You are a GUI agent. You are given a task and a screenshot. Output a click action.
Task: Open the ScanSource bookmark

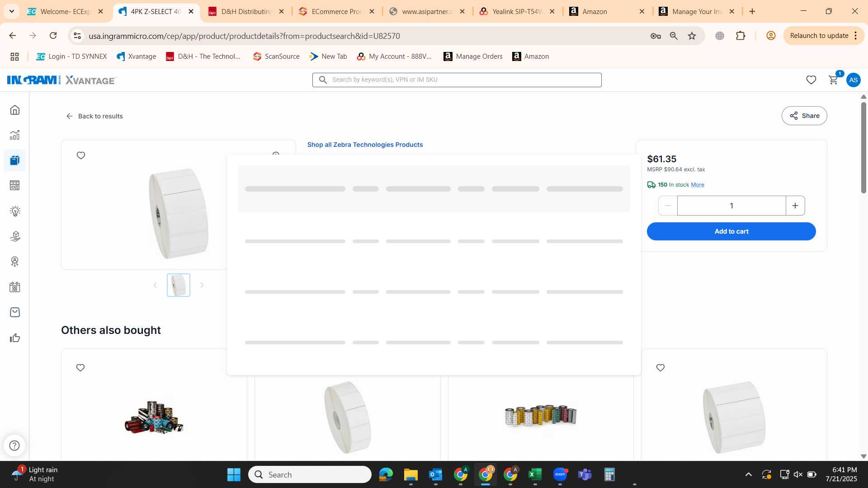tap(276, 56)
